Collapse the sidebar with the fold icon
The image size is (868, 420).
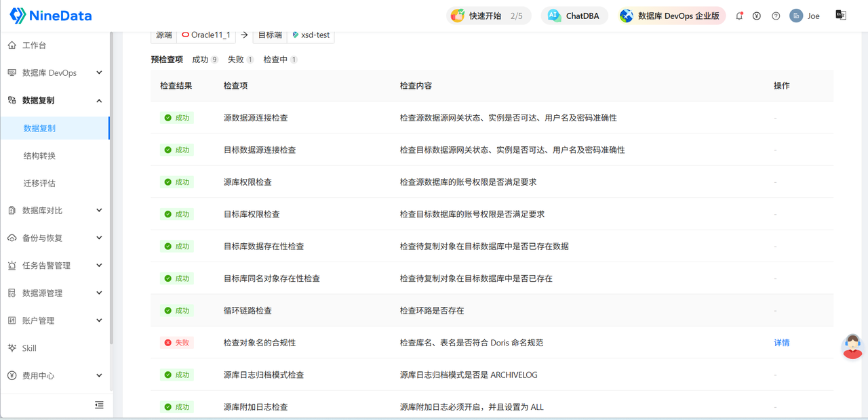(x=99, y=405)
